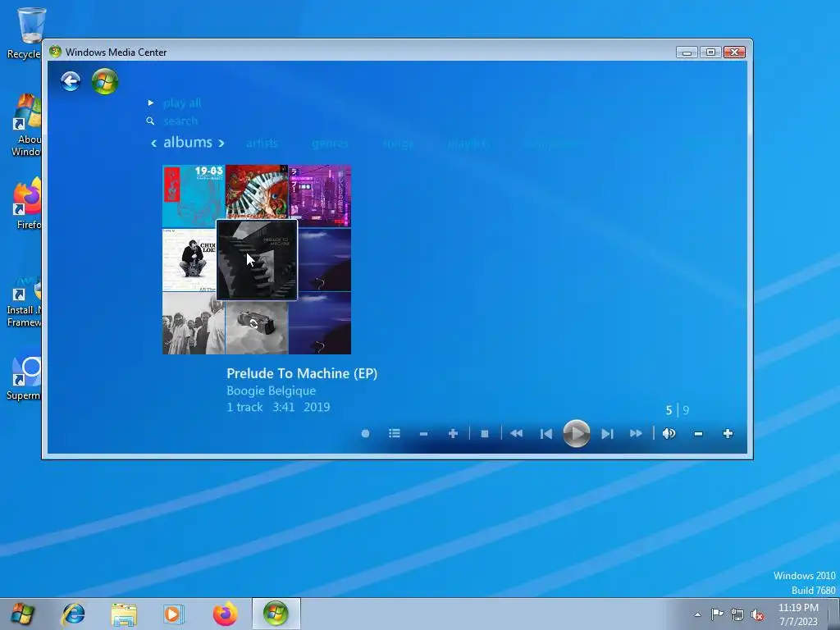The width and height of the screenshot is (840, 630).
Task: Mute sound with the speaker icon
Action: point(669,433)
